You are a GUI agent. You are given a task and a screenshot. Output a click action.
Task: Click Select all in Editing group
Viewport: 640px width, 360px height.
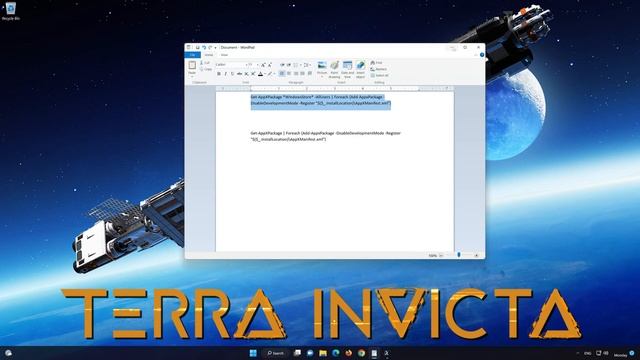click(380, 76)
